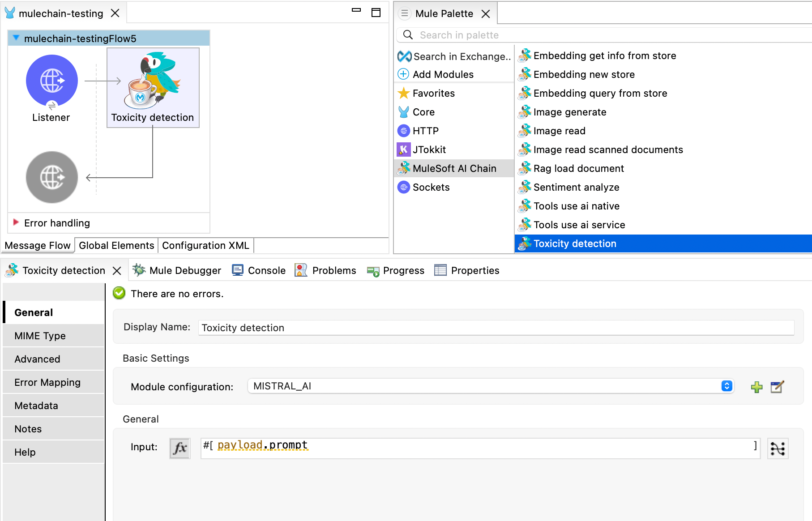This screenshot has height=521, width=812.
Task: Click the green no-errors status icon
Action: [119, 293]
